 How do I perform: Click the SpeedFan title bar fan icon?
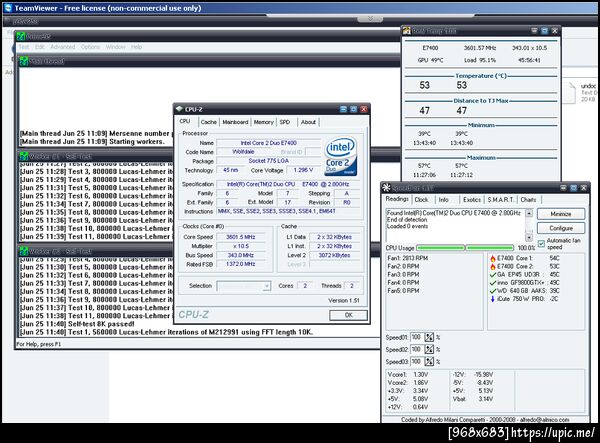(x=386, y=188)
